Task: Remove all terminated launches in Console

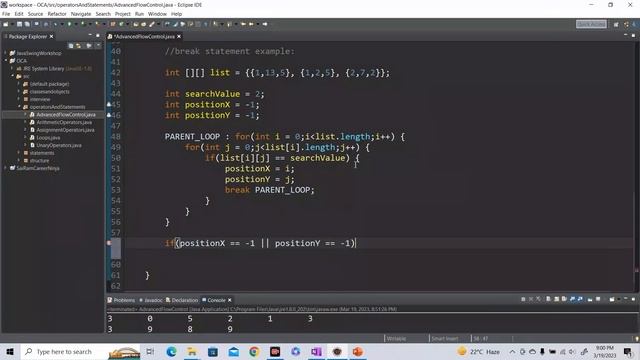Action: pyautogui.click(x=538, y=299)
